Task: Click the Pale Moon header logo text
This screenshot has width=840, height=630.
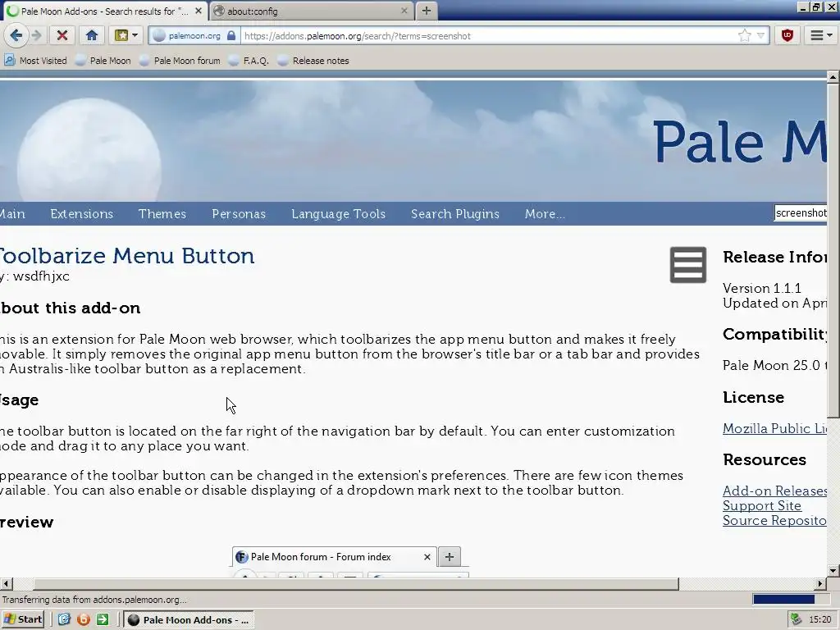Action: pos(741,141)
